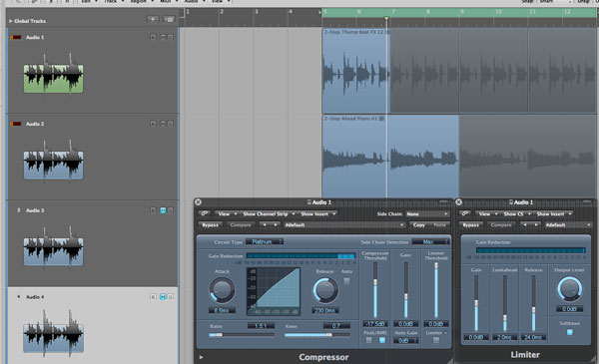
Task: Close the Compressor plug-in window
Action: (198, 202)
